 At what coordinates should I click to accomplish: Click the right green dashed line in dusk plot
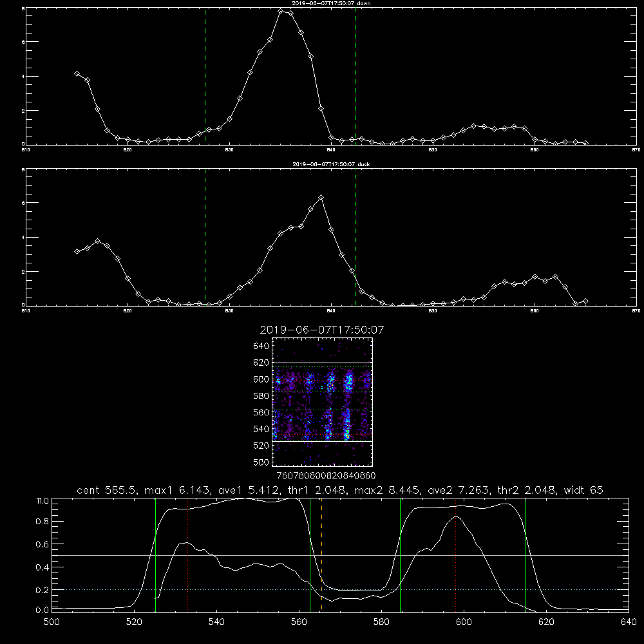[355, 237]
